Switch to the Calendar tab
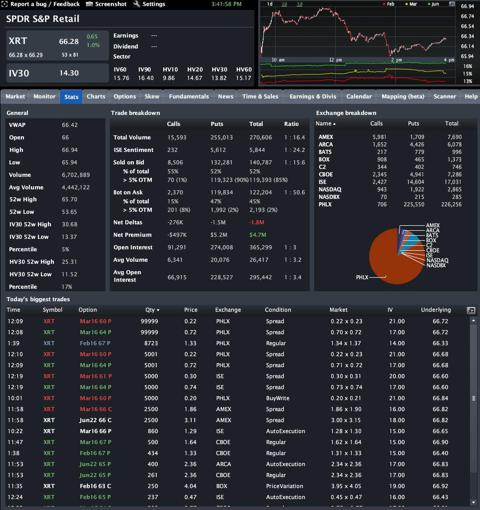Image resolution: width=480 pixels, height=510 pixels. point(359,97)
